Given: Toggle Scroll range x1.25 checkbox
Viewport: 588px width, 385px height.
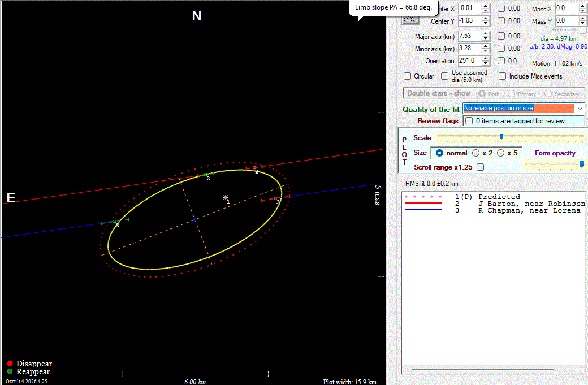Looking at the screenshot, I should click(x=481, y=167).
